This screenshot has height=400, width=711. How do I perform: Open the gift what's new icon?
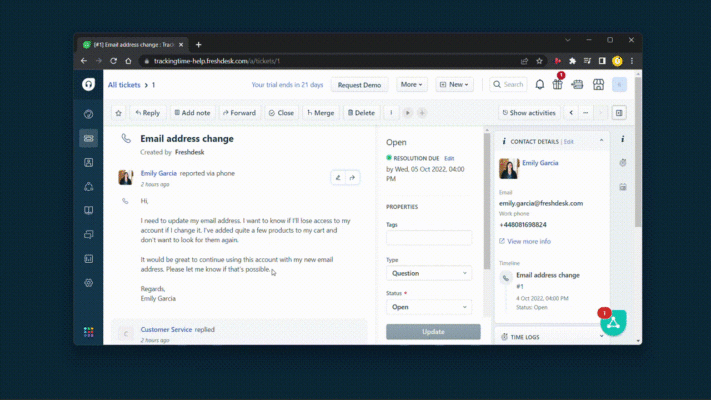[557, 84]
